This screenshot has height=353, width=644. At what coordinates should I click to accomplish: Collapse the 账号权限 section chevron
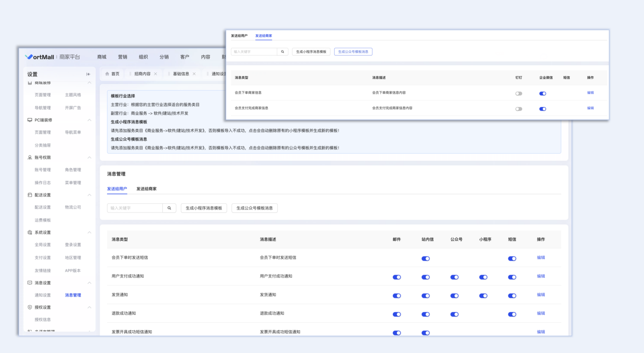(89, 157)
